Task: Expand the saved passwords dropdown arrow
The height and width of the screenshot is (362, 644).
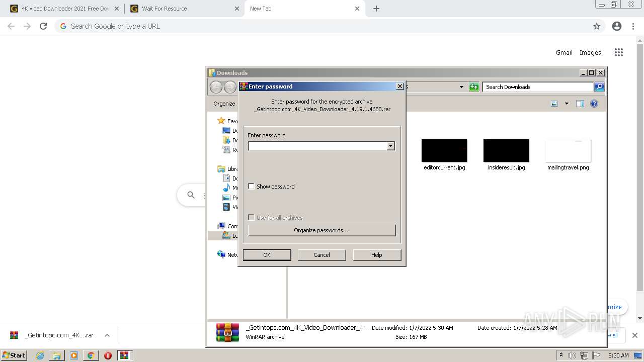Action: pos(390,146)
